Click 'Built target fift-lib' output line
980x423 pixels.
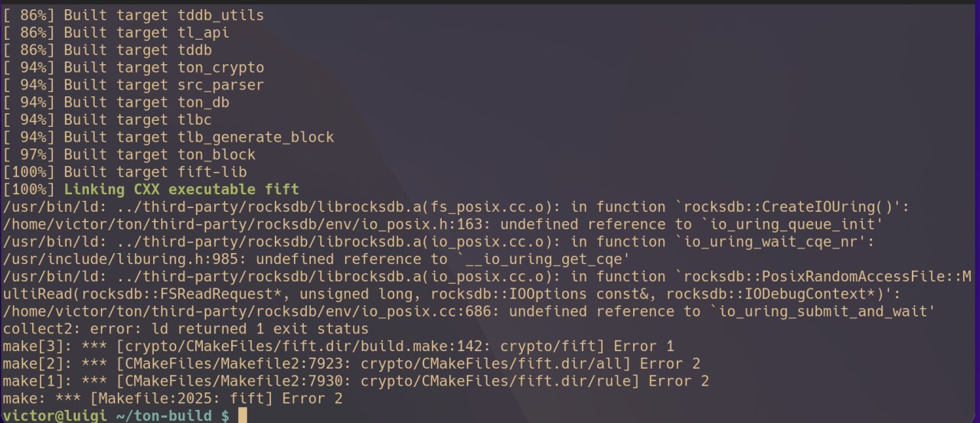125,172
